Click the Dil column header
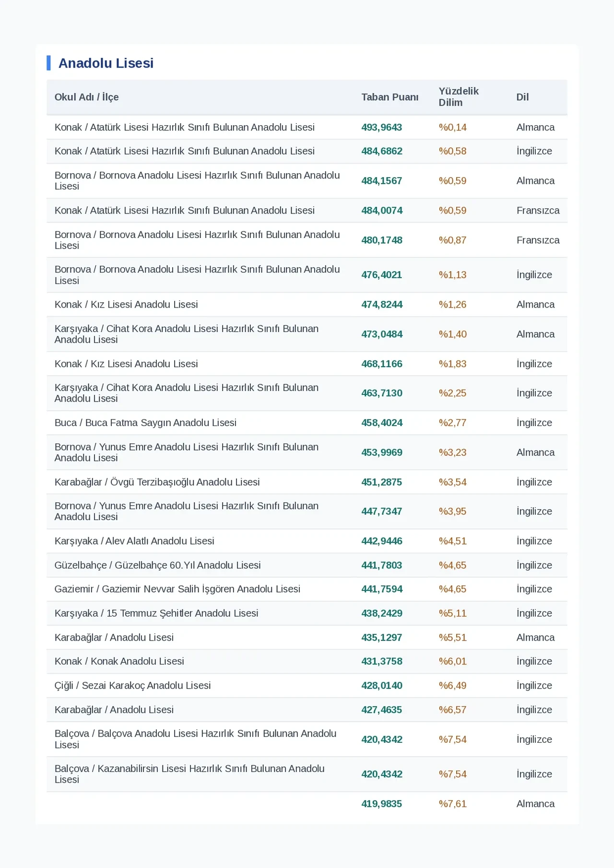This screenshot has height=868, width=614. point(522,97)
